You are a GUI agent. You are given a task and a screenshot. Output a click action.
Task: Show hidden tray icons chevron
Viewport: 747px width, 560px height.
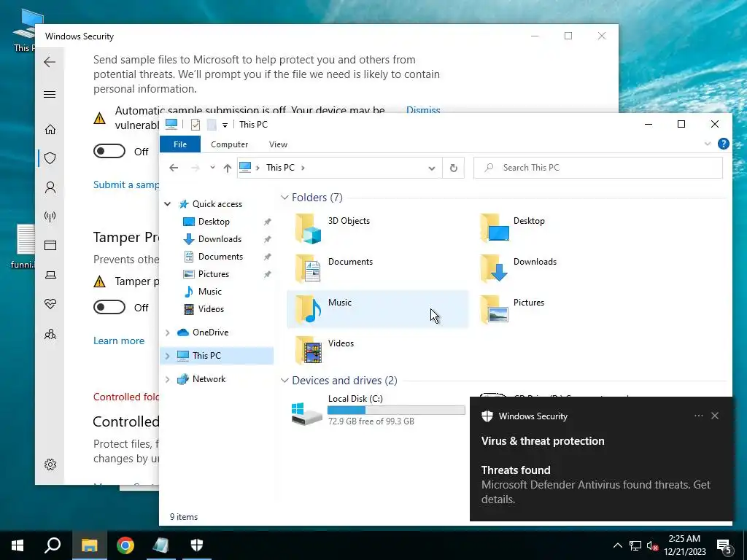pos(617,545)
